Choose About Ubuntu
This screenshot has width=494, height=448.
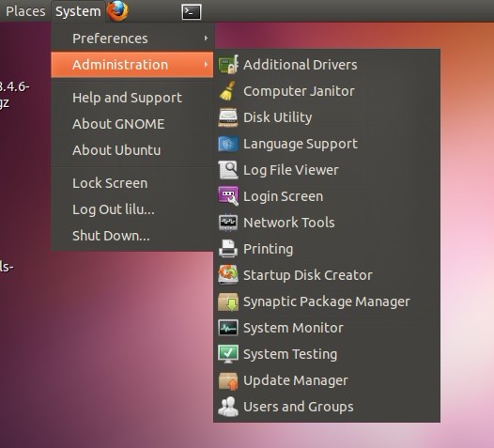(x=132, y=150)
